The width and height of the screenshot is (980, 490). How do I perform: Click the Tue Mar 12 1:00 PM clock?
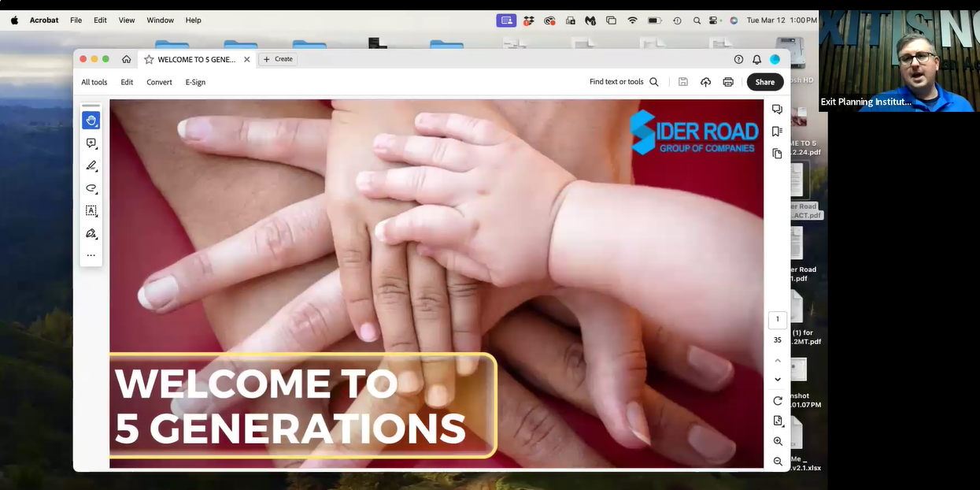point(782,20)
